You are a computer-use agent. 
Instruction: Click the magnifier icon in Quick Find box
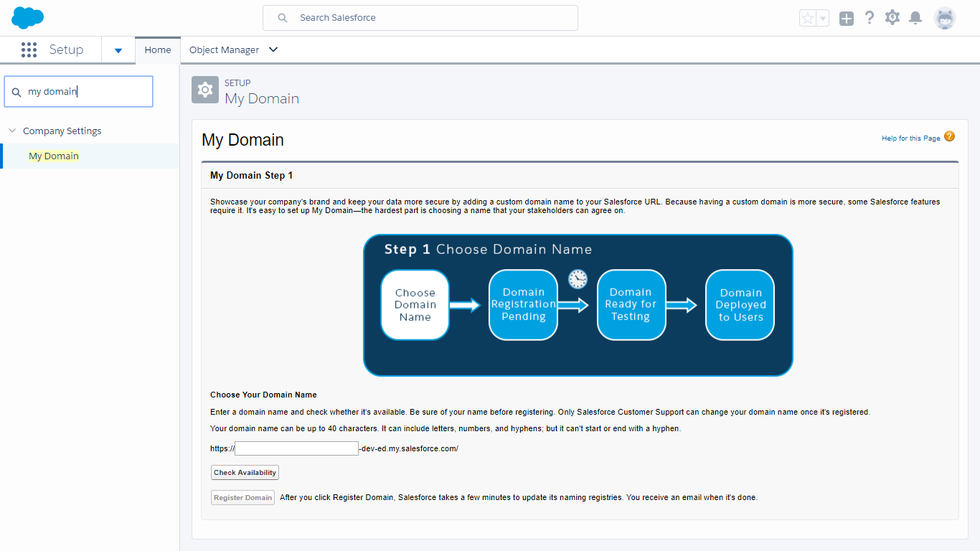click(17, 93)
